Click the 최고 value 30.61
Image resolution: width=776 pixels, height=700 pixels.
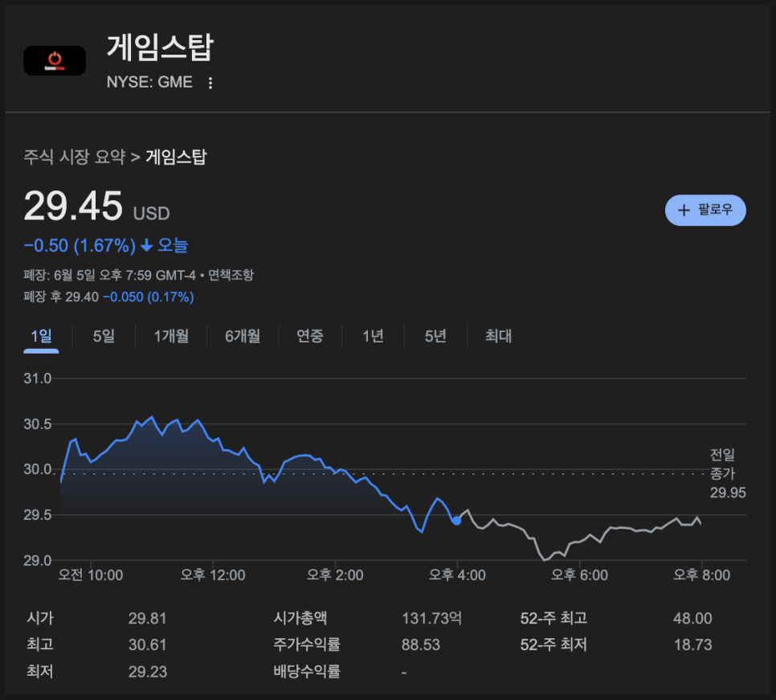148,645
